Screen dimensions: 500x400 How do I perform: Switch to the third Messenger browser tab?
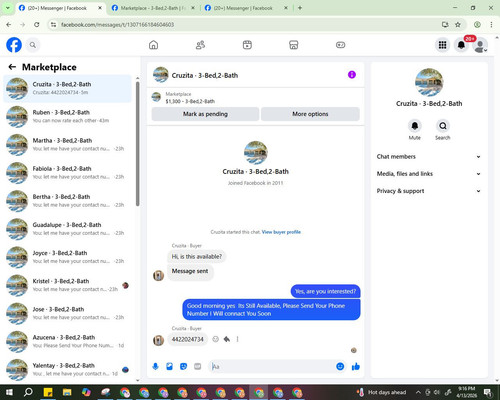point(246,8)
